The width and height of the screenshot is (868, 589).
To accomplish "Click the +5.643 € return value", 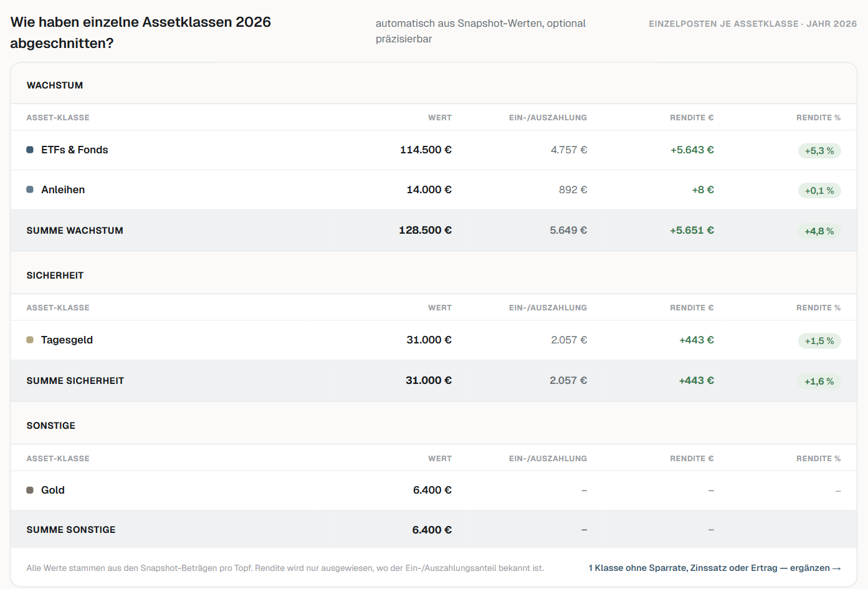I will click(x=692, y=150).
